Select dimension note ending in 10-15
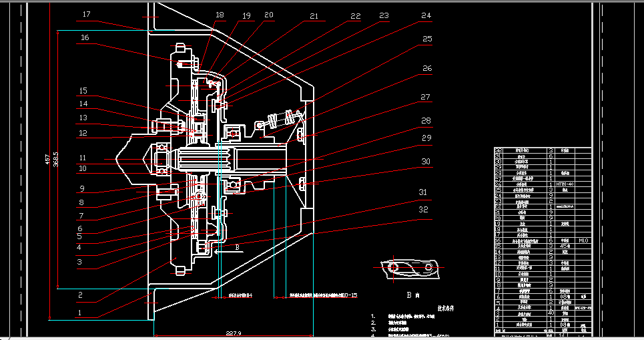Screen dimensions: 644x340 click(x=323, y=295)
